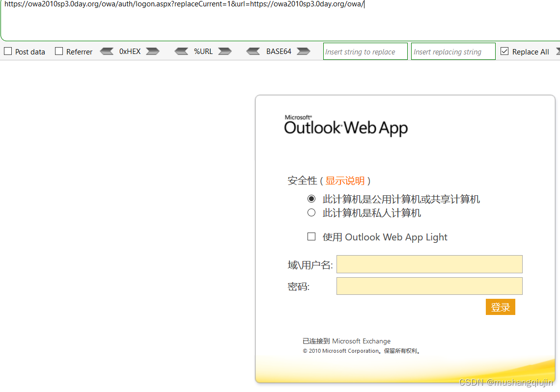This screenshot has width=560, height=392.
Task: Click the left arrow beside BASE64
Action: [x=253, y=52]
